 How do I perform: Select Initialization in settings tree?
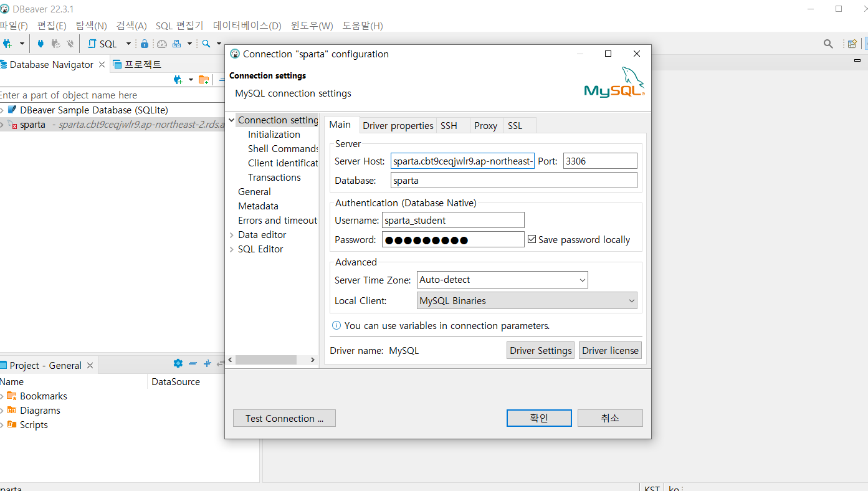click(x=274, y=134)
